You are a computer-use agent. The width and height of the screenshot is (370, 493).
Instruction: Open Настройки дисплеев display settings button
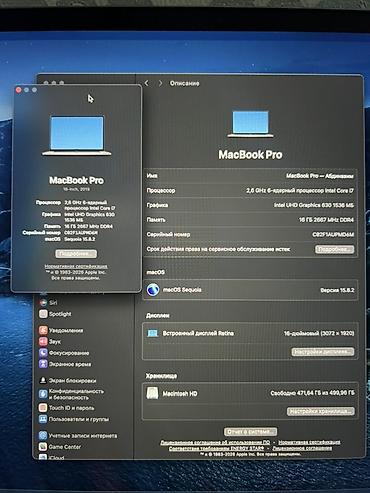(x=323, y=352)
